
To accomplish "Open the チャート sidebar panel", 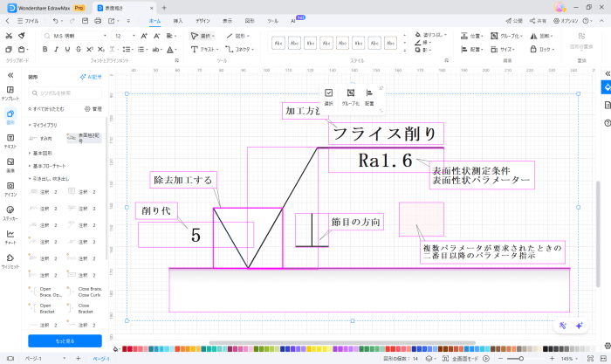I will point(10,237).
